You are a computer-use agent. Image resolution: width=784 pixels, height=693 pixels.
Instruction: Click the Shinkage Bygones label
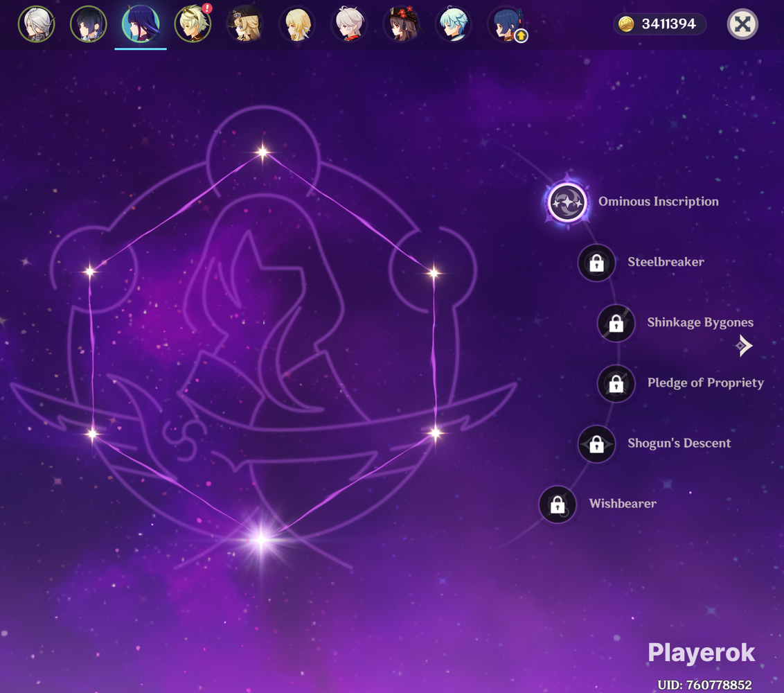(700, 322)
